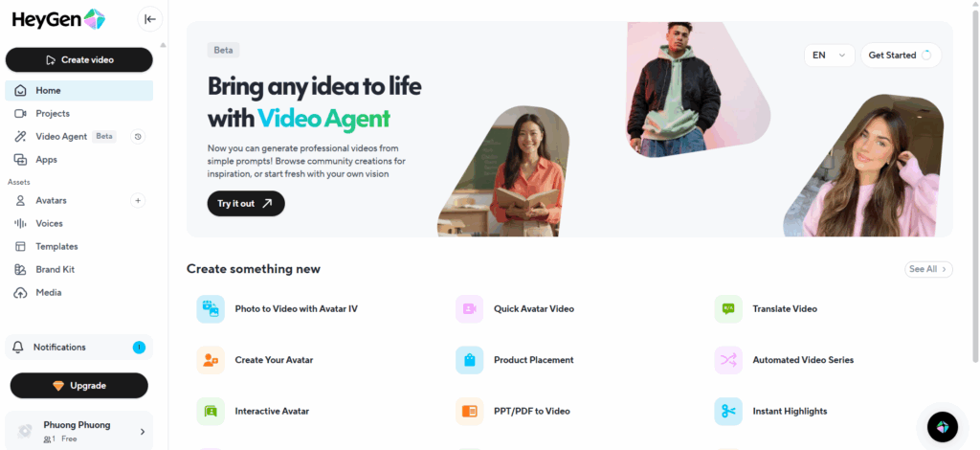
Task: Open the EN language dropdown
Action: pos(829,55)
